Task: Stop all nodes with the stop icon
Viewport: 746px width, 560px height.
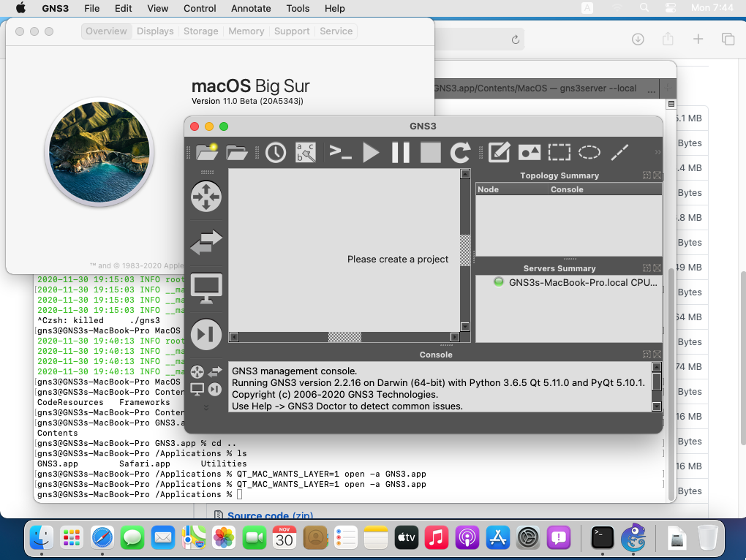Action: tap(431, 152)
